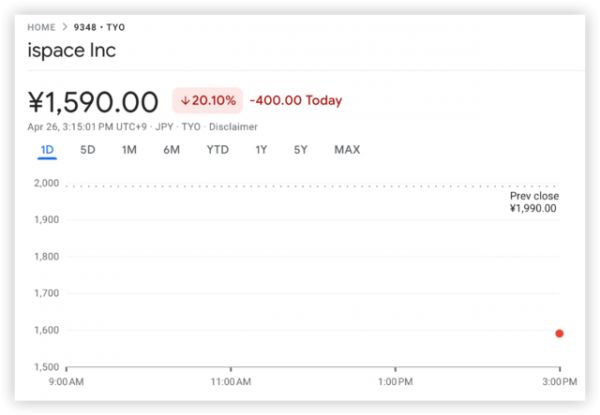Click the Prev close ¥1,990.00 label
Viewport: 600px width, 415px height.
point(534,202)
